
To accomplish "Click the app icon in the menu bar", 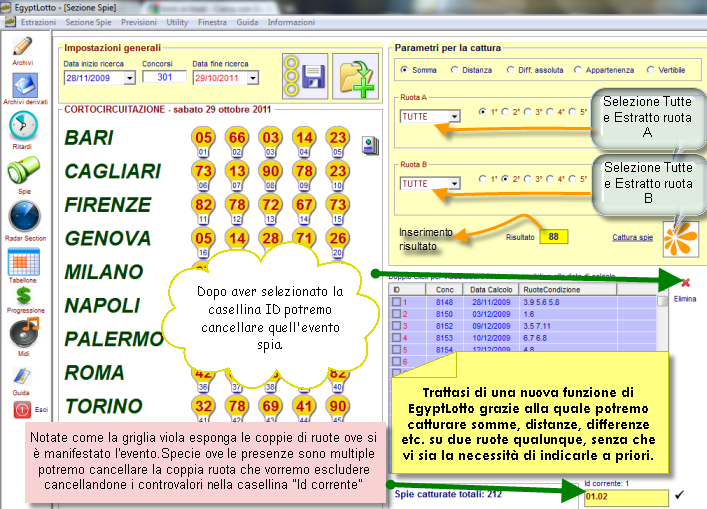I will point(10,22).
